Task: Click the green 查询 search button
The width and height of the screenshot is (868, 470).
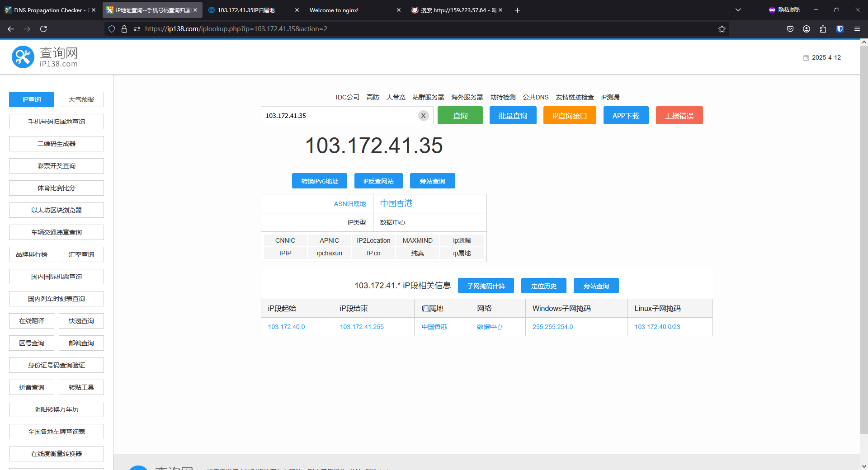Action: (x=460, y=116)
